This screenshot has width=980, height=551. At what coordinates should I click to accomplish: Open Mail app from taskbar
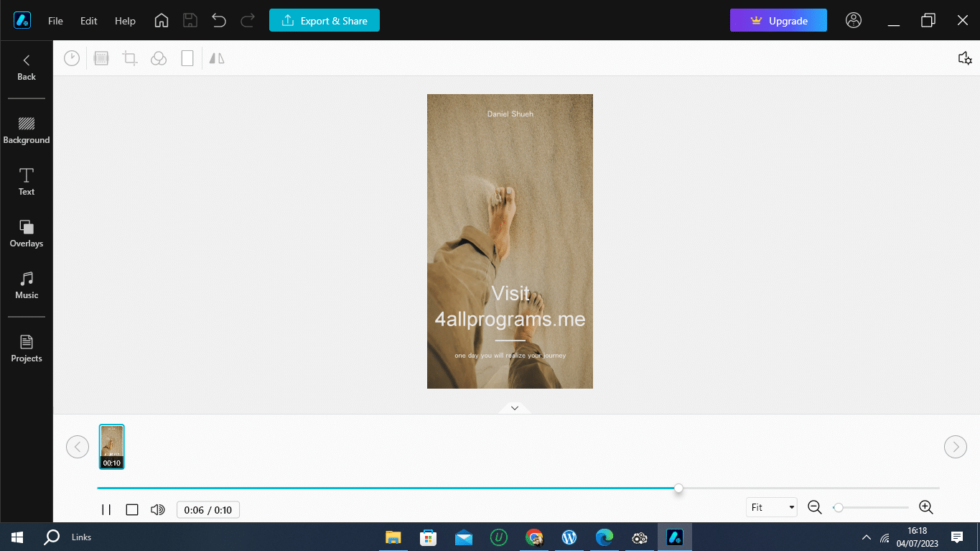463,537
